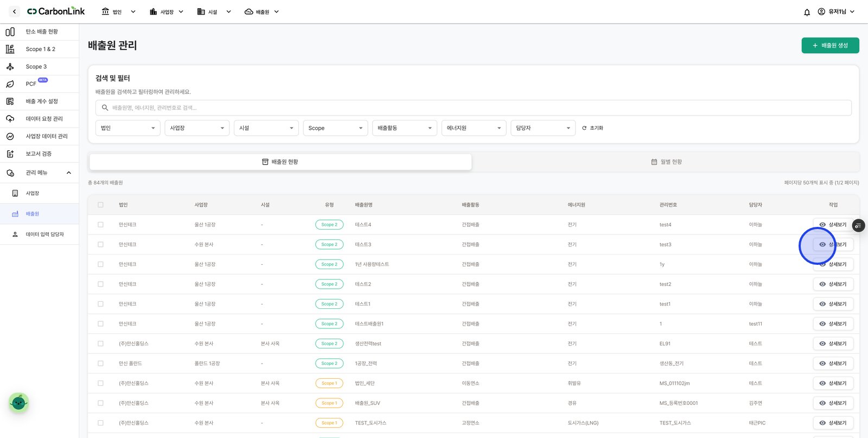Image resolution: width=868 pixels, height=438 pixels.
Task: Tick the checkbox for 법인_세단 row
Action: (100, 383)
